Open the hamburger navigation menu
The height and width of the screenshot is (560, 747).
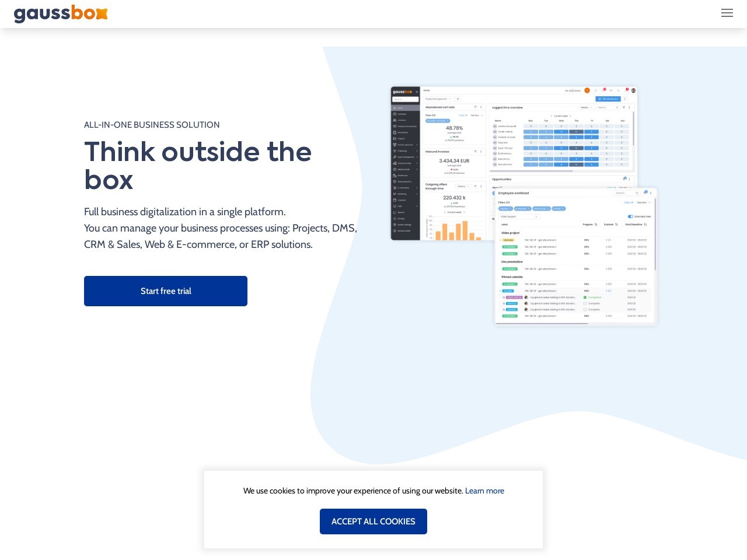click(x=727, y=13)
